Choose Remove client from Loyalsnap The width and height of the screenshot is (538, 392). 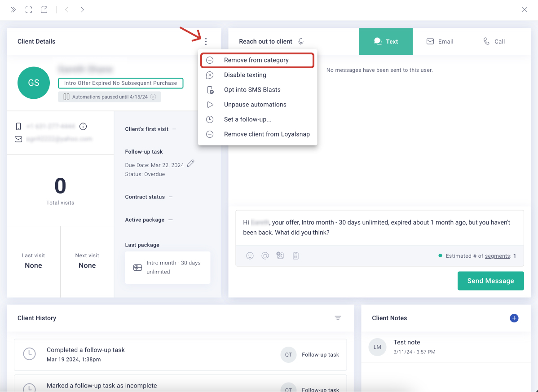point(257,134)
